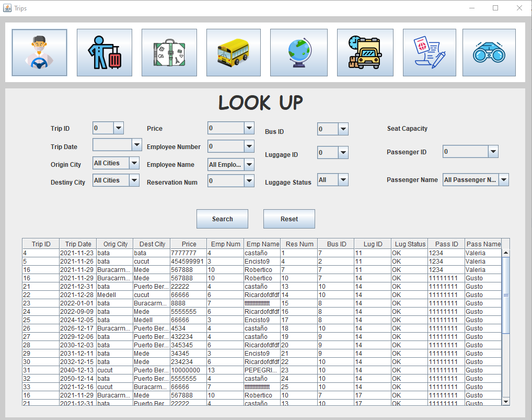Open the passport reservation document icon
Viewport: 532px width, 420px height.
coord(430,52)
